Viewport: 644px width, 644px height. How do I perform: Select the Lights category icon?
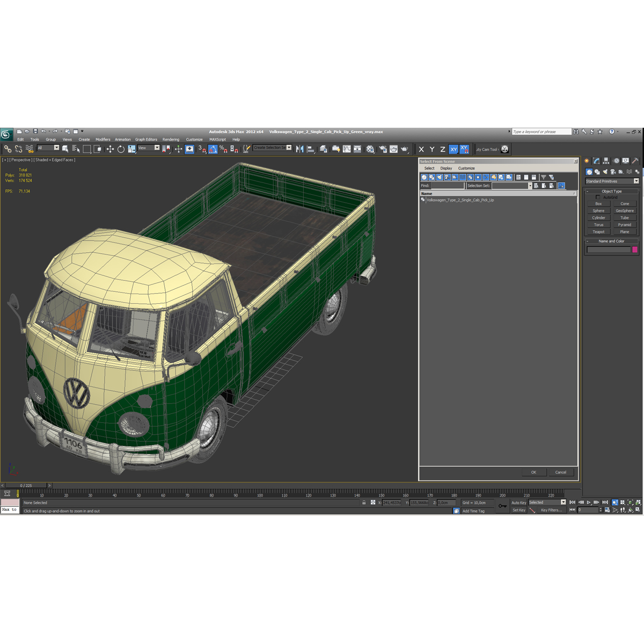tap(605, 172)
